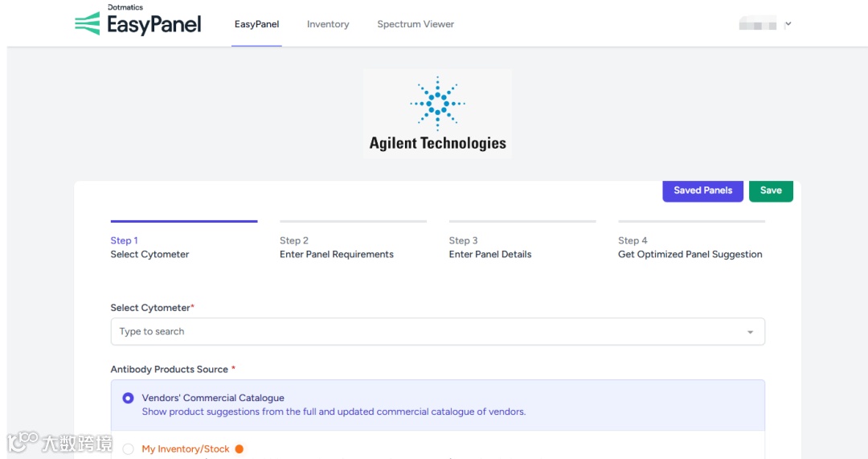Click the blurred user name in header
The image size is (868, 459).
pos(757,24)
